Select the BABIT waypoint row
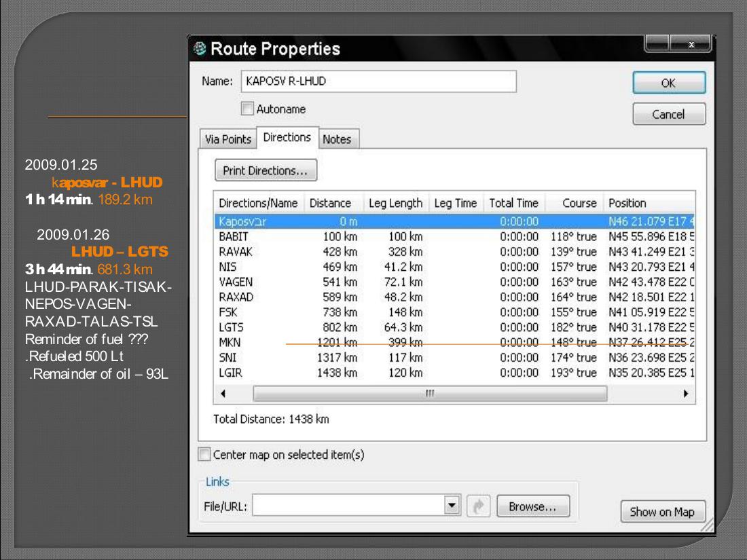747x560 pixels. click(454, 237)
